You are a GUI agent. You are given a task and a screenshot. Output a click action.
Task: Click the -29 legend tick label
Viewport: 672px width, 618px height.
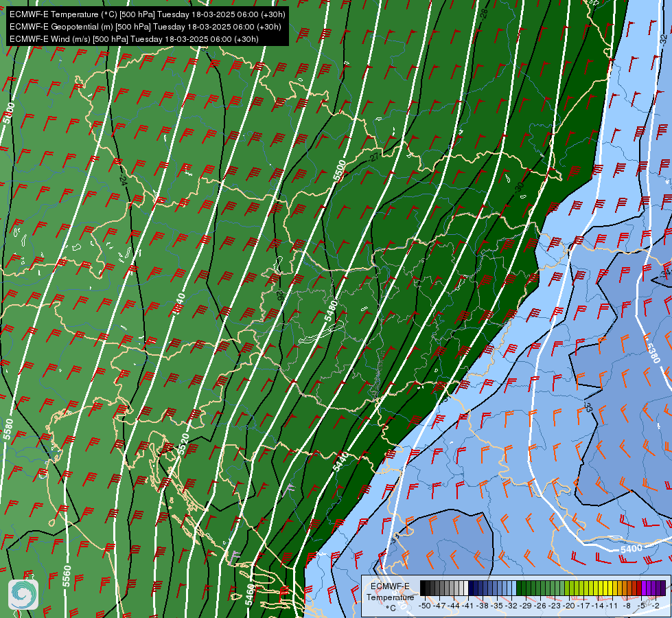coord(525,606)
